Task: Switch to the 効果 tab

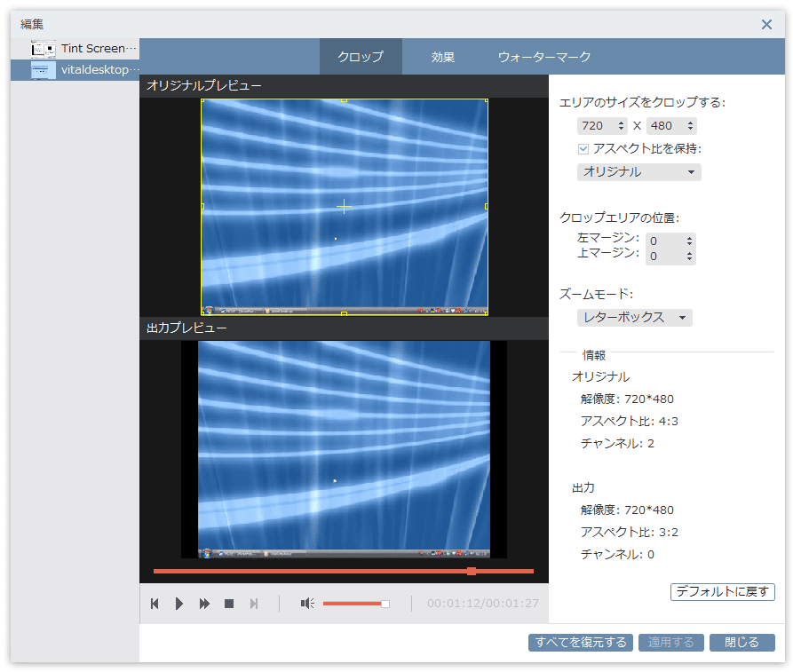Action: point(442,57)
